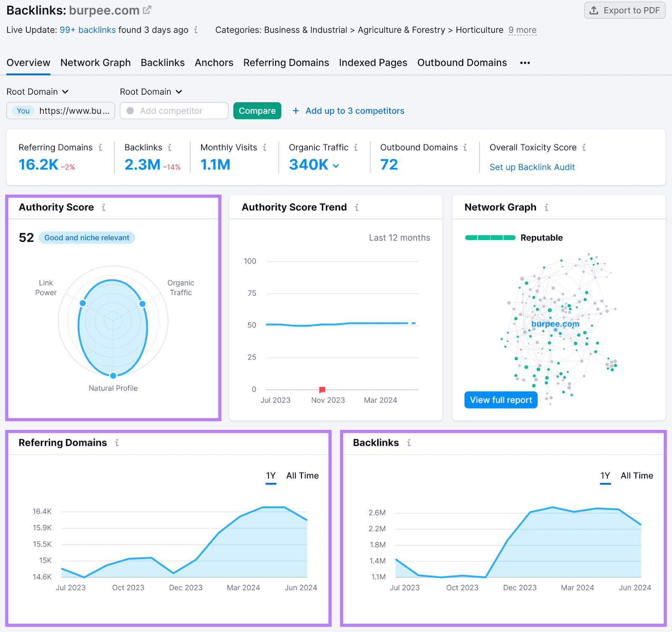Switch to the Anchors tab
Viewport: 672px width, 632px height.
214,63
